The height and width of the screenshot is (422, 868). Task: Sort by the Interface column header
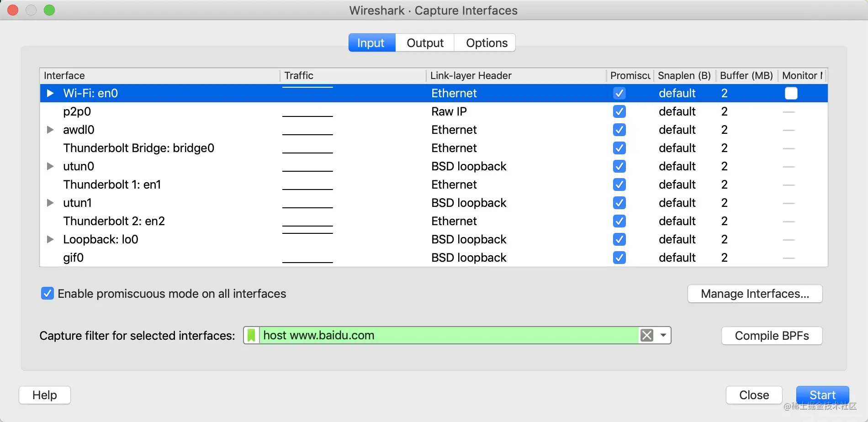(160, 76)
